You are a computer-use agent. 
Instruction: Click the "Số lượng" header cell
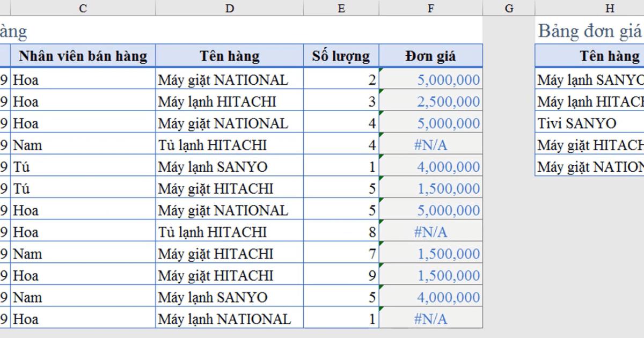(x=341, y=55)
